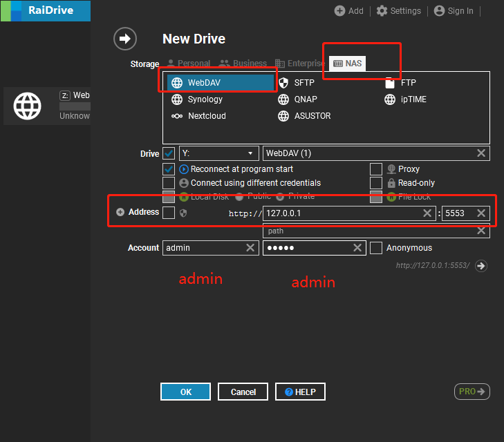Click the arrow icon next to http://127.0.0.1:5553/
The image size is (504, 442).
tap(481, 266)
